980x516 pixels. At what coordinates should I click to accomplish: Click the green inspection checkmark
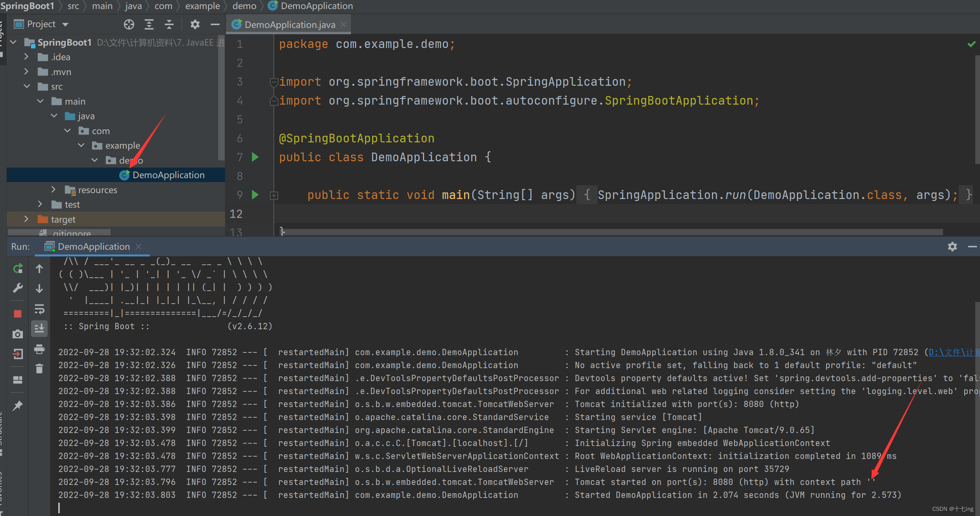point(971,44)
